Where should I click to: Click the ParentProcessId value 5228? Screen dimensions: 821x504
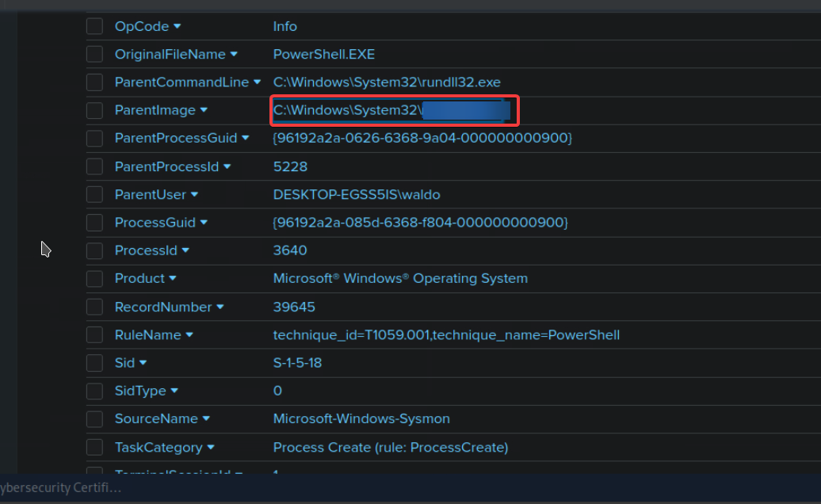coord(290,166)
